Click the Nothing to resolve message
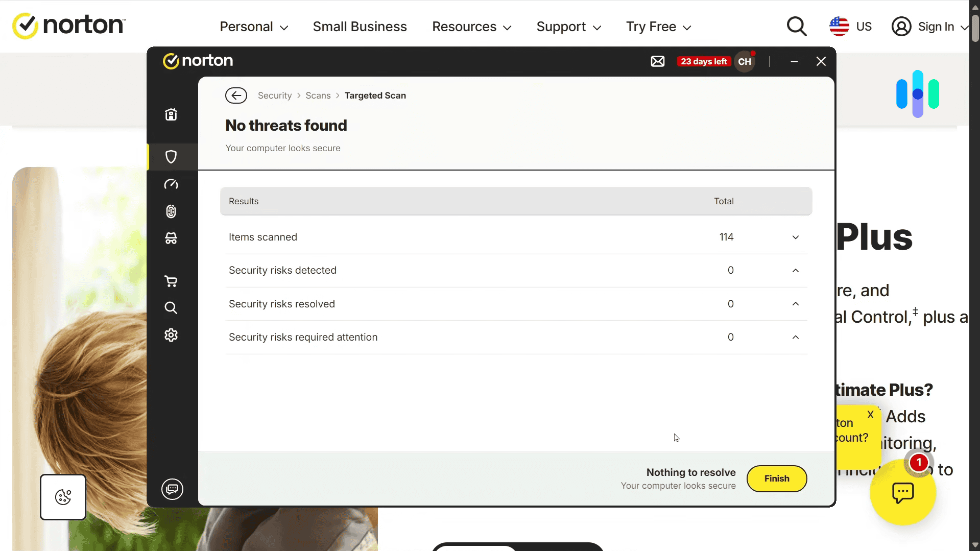Image resolution: width=980 pixels, height=551 pixels. [x=691, y=472]
